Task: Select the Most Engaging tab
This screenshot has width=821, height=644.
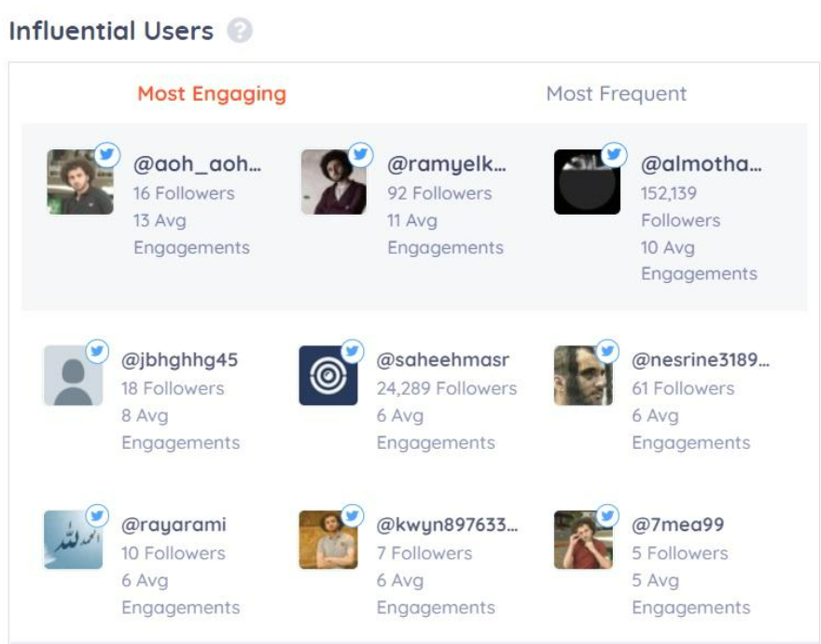Action: [212, 93]
